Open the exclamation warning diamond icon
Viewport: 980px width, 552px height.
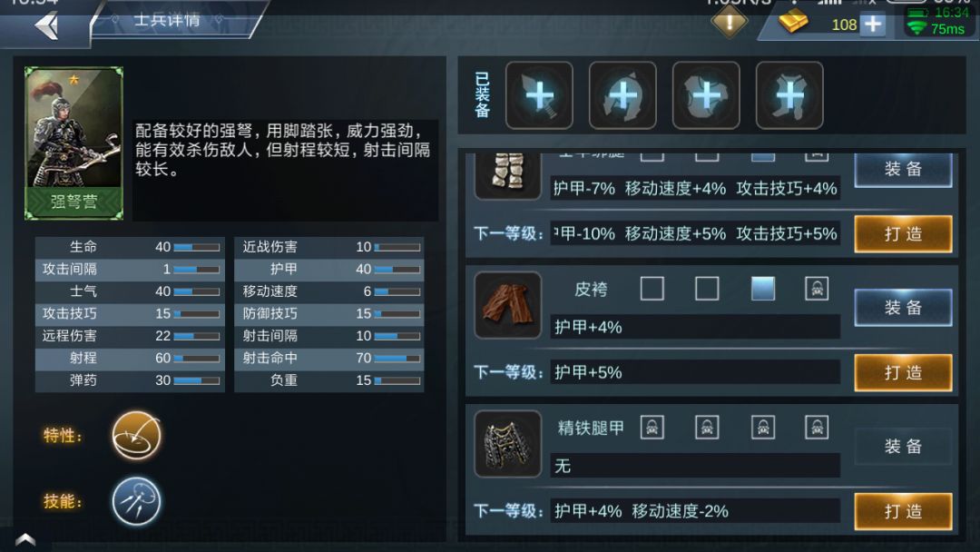(729, 22)
